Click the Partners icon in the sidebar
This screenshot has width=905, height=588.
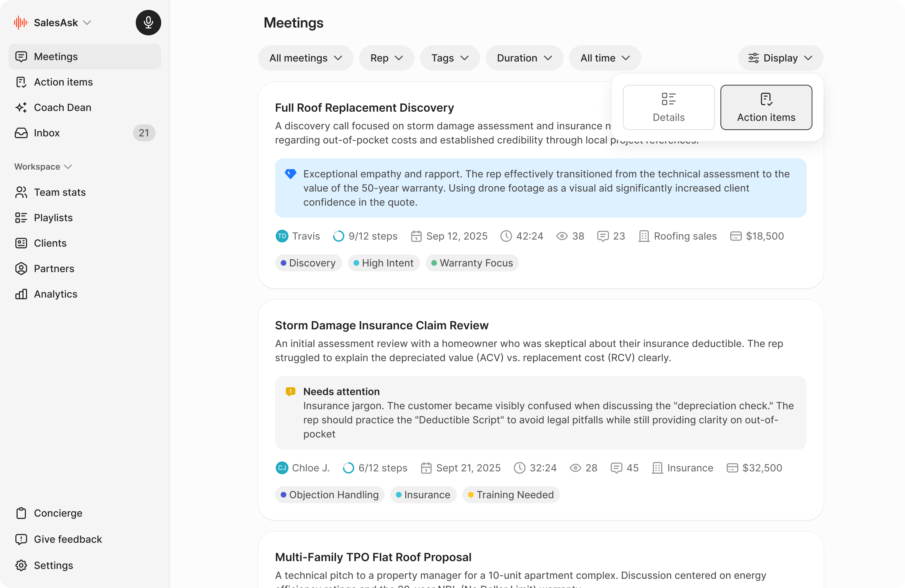point(21,269)
